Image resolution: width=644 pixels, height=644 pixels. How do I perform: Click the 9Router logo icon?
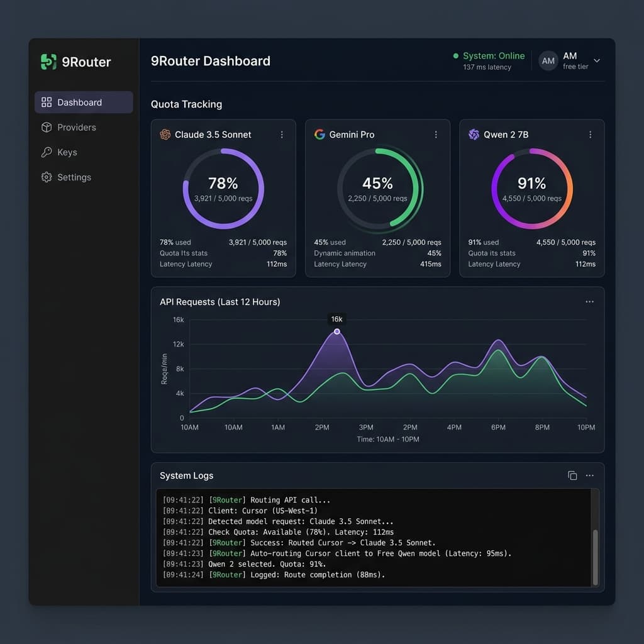click(48, 62)
